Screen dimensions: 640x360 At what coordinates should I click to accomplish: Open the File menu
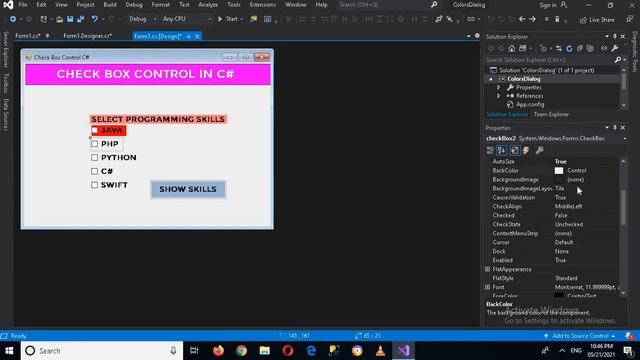[23, 5]
